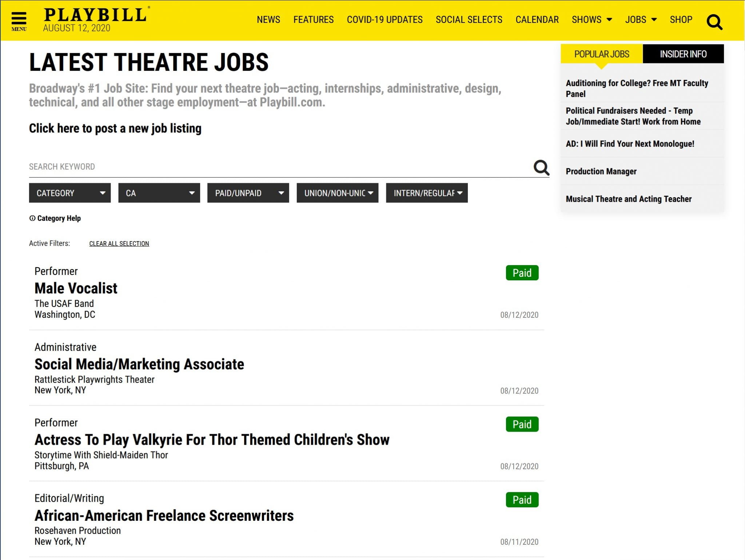This screenshot has width=745, height=560.
Task: Open the PAID/UNPAID filter dropdown
Action: point(248,193)
